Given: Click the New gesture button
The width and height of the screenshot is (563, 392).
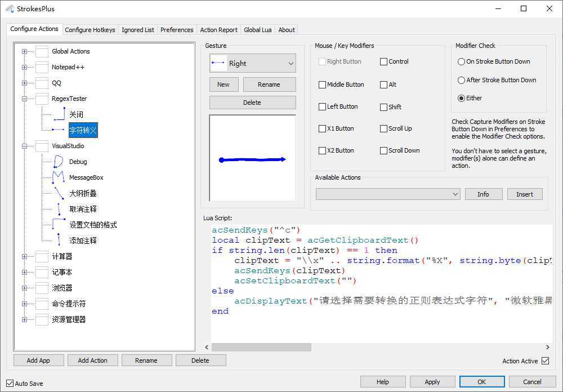Looking at the screenshot, I should tap(224, 84).
